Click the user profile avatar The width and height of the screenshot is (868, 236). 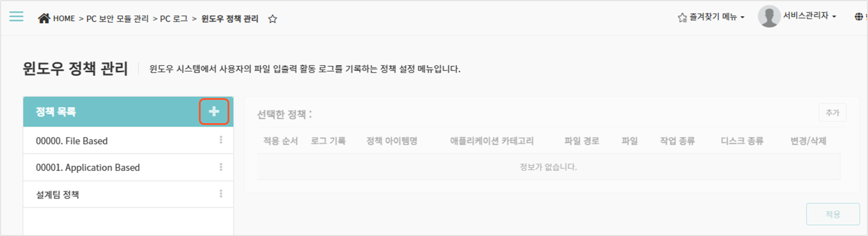(769, 17)
